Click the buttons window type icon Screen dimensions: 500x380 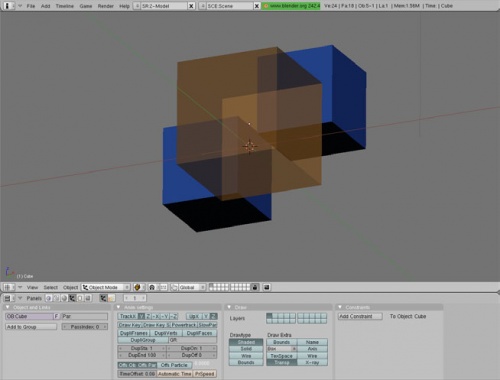(9, 298)
